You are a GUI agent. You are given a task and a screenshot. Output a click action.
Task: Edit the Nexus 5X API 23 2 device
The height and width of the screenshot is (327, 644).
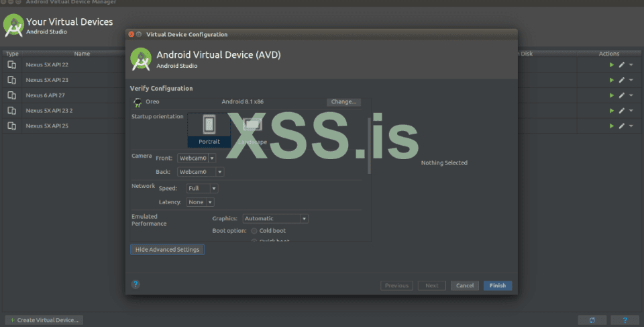click(622, 111)
